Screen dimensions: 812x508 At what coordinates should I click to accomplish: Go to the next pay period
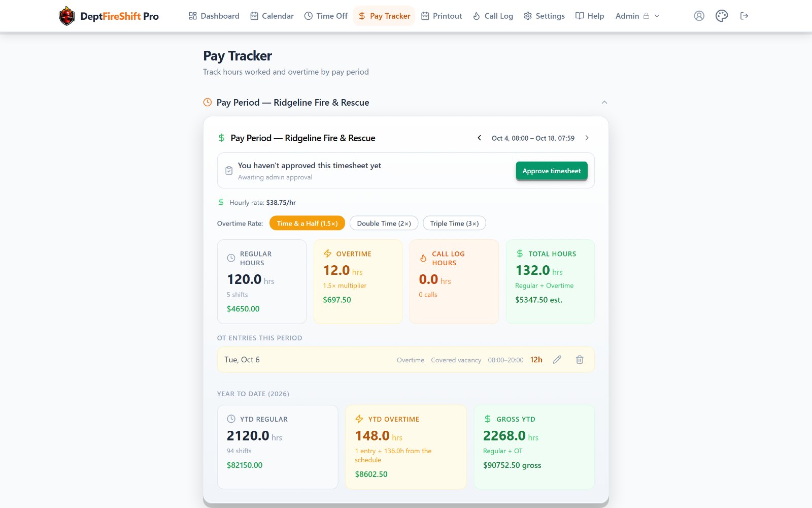587,138
